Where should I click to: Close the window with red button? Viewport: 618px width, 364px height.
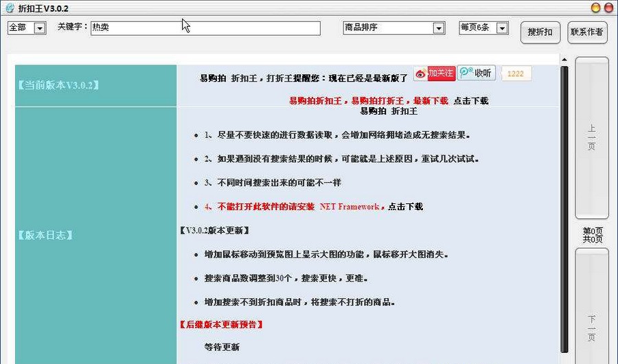click(x=608, y=8)
